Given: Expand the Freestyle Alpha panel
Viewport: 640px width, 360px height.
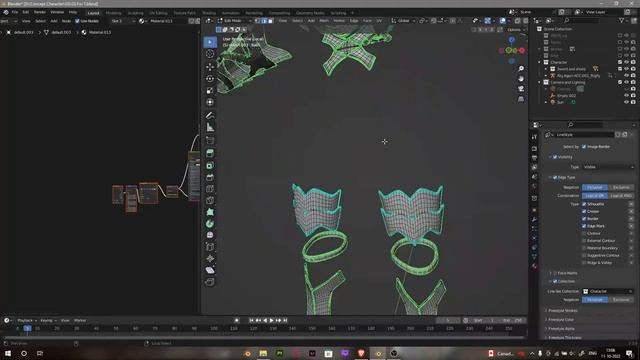Looking at the screenshot, I should 562,329.
